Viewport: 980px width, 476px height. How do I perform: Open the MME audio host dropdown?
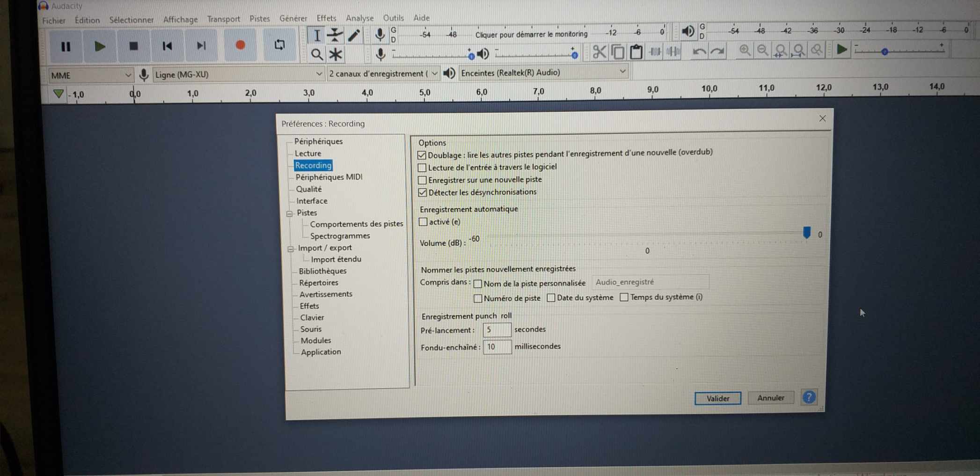click(91, 75)
